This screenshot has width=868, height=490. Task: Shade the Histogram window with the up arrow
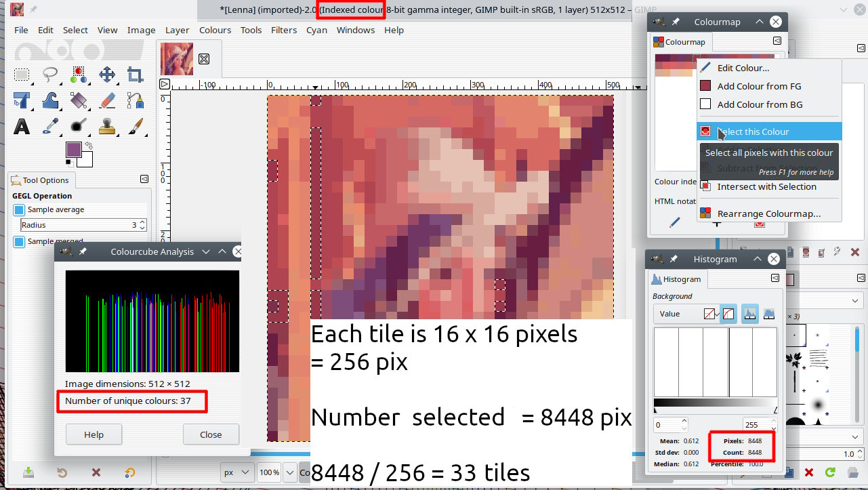756,259
